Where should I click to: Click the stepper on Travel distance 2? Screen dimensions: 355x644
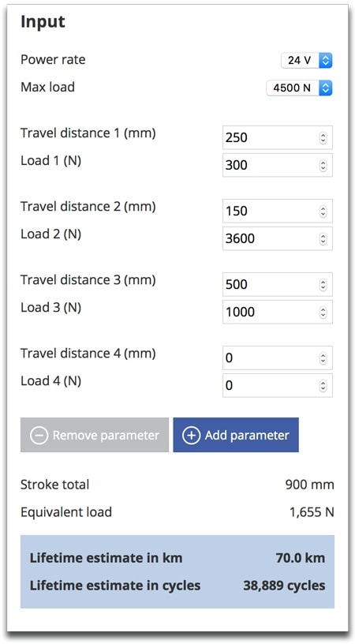(323, 212)
